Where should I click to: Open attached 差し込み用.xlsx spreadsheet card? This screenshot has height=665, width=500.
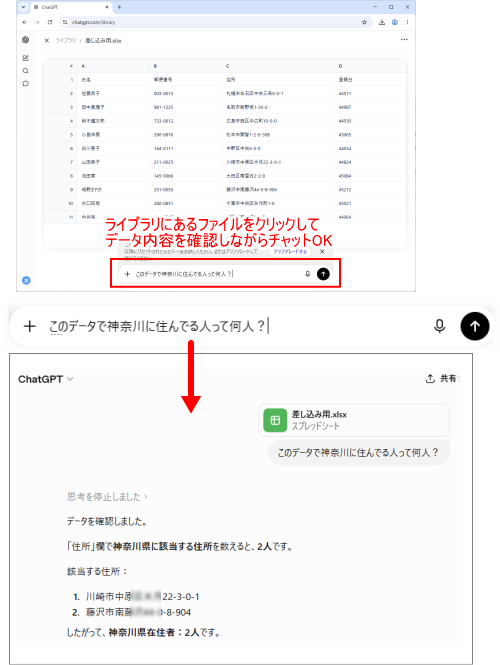point(354,420)
